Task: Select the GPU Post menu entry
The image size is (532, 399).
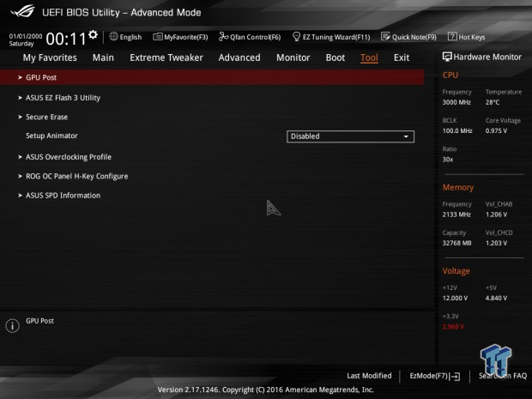Action: click(212, 77)
